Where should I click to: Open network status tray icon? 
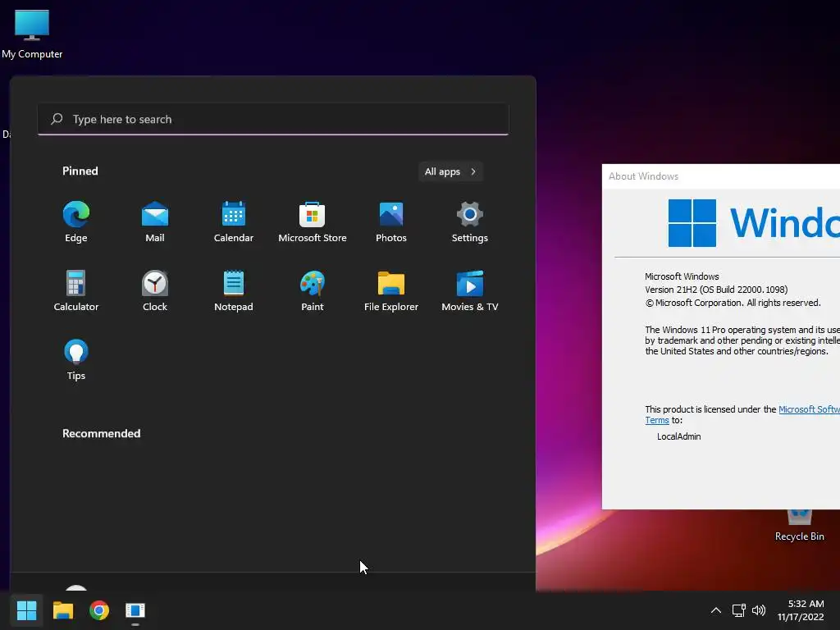(x=739, y=610)
